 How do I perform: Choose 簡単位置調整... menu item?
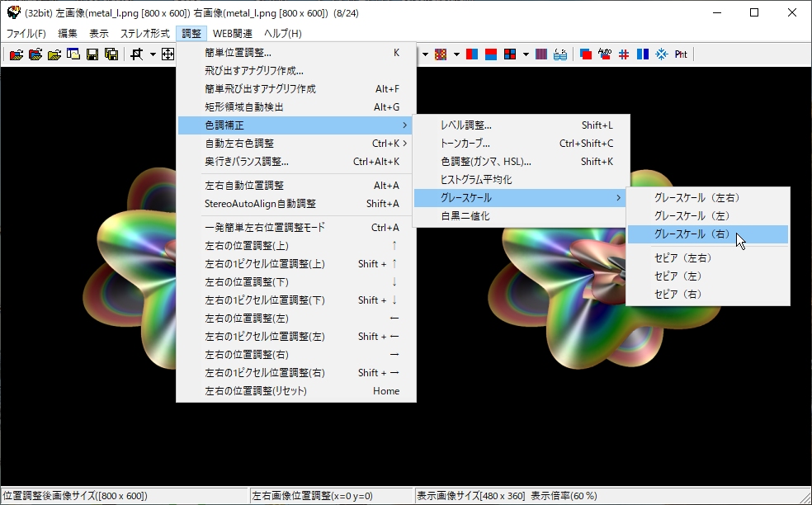click(295, 53)
